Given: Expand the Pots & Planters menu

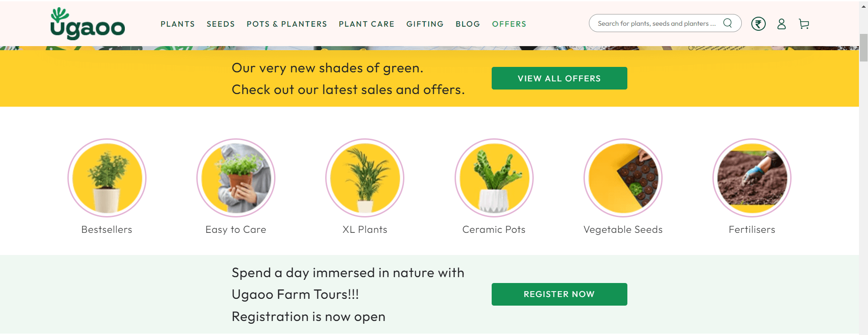Looking at the screenshot, I should (287, 24).
